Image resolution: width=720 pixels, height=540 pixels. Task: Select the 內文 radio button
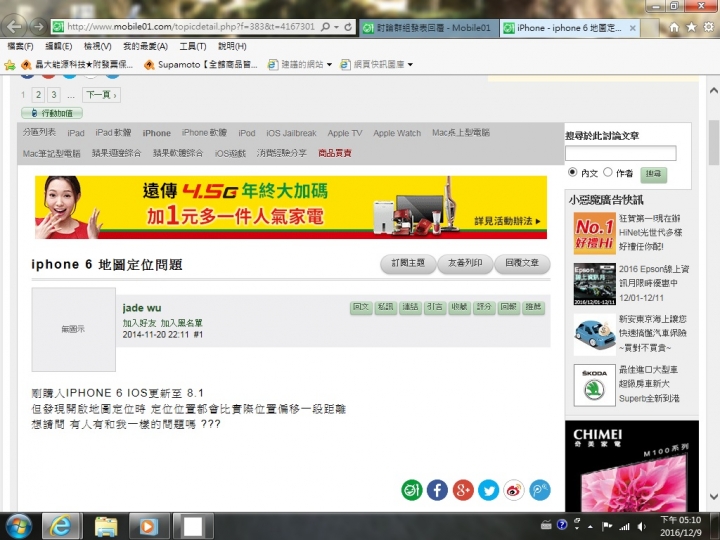pos(572,172)
